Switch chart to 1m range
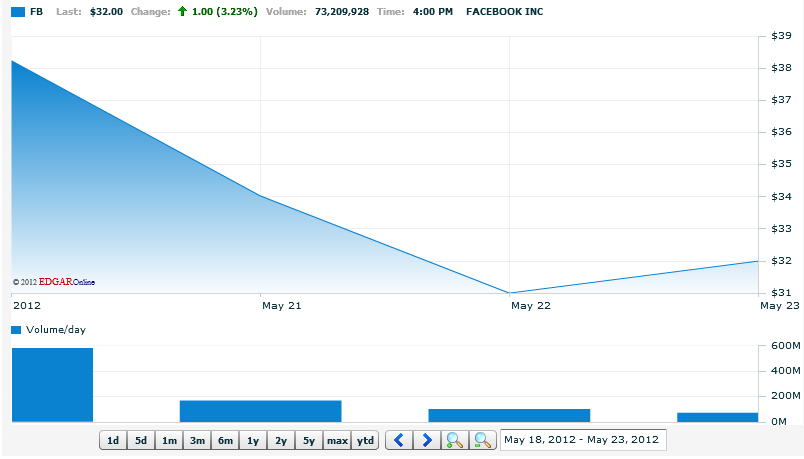Screen dimensions: 804x459 tap(169, 441)
